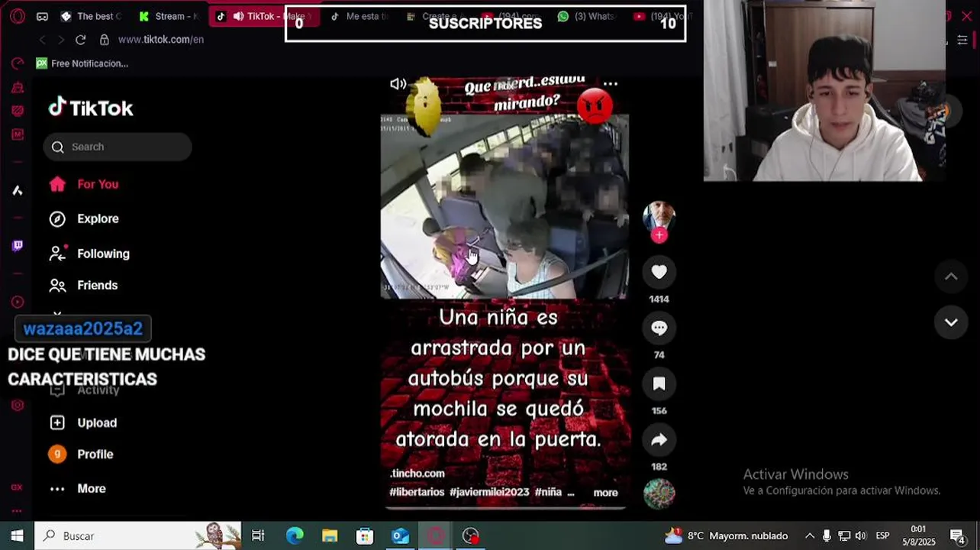Click the Opera GX logo menu
Screen dimensions: 980x550
pos(18,16)
